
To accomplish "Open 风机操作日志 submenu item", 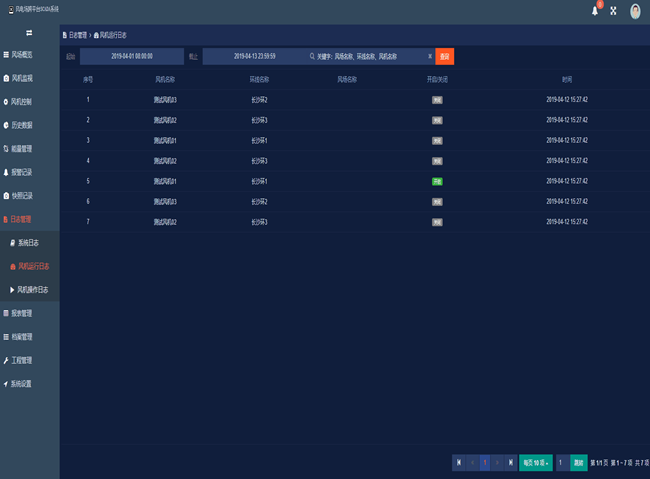I will [32, 290].
